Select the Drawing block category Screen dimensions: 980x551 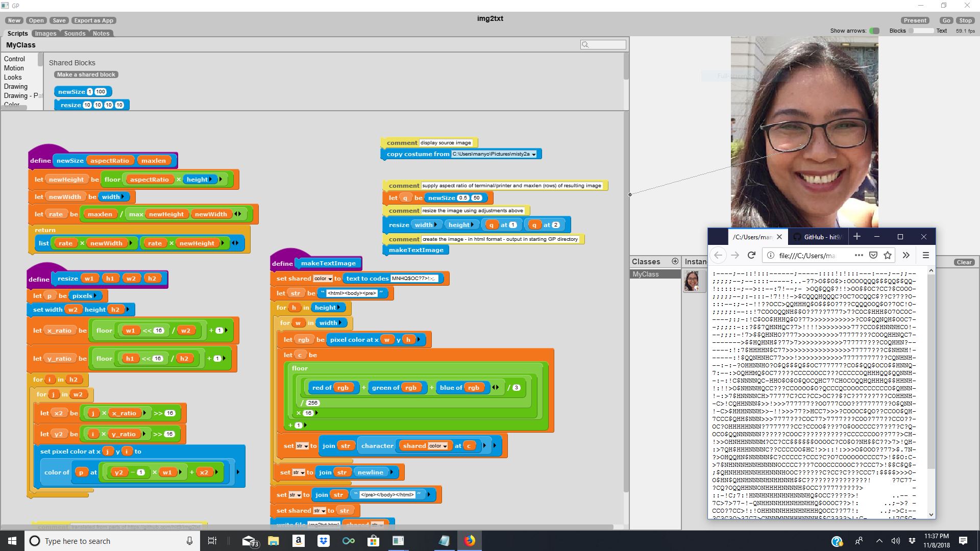click(x=16, y=86)
